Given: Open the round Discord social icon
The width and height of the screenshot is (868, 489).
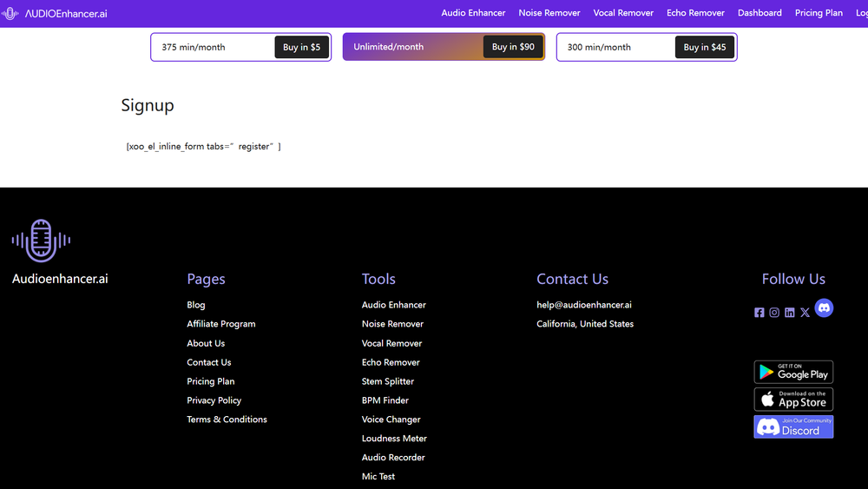Looking at the screenshot, I should click(824, 308).
